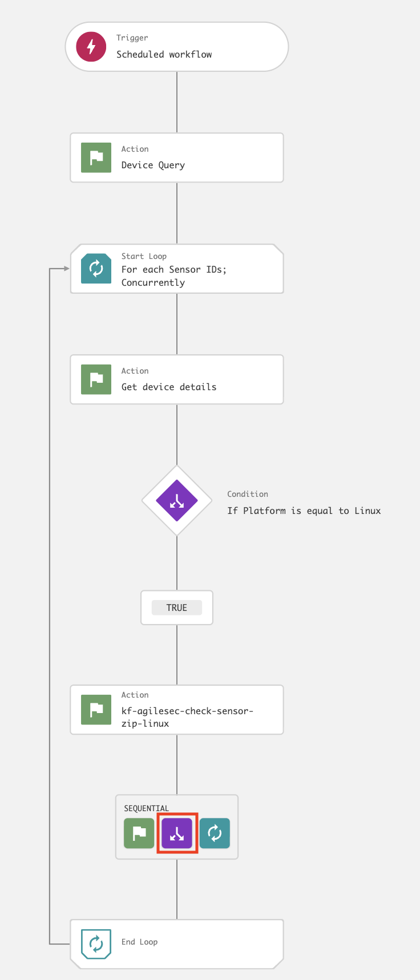The height and width of the screenshot is (980, 420).
Task: Click the SEQUENTIAL group label
Action: [147, 808]
